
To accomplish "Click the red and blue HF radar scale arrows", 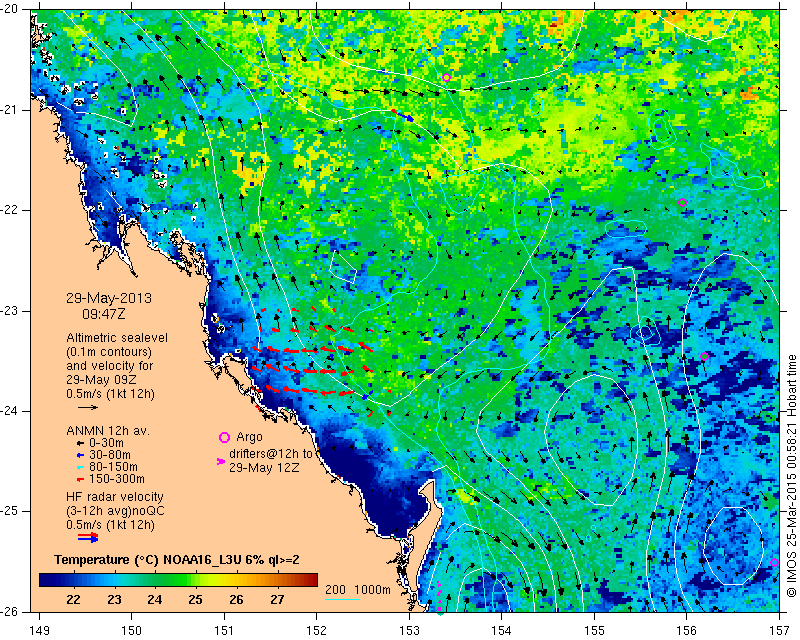I will (x=88, y=537).
